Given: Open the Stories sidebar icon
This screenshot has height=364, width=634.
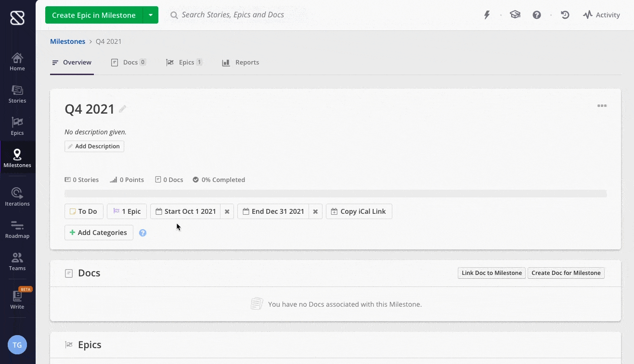Looking at the screenshot, I should pyautogui.click(x=17, y=94).
